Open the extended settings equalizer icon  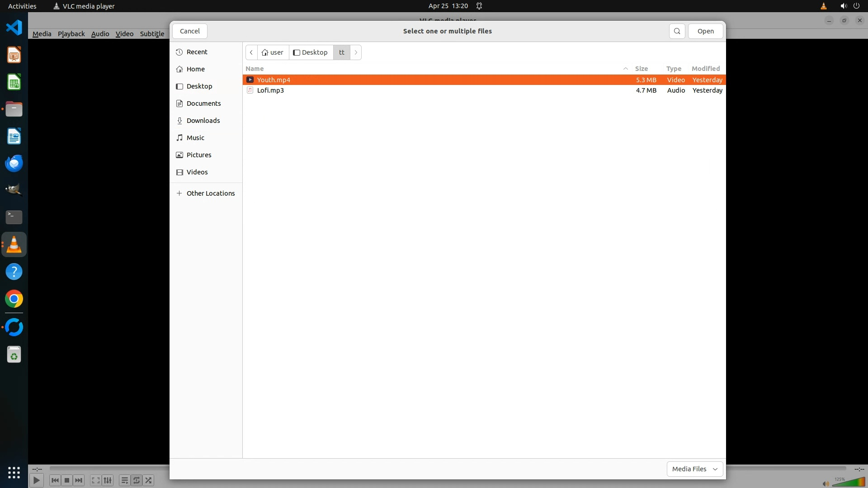click(108, 480)
